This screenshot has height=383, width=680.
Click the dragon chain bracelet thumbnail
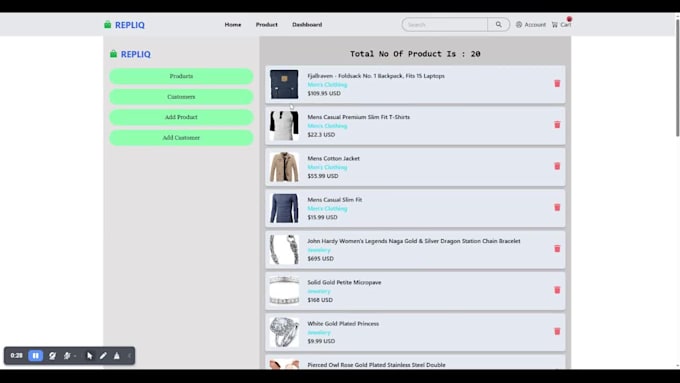[284, 249]
